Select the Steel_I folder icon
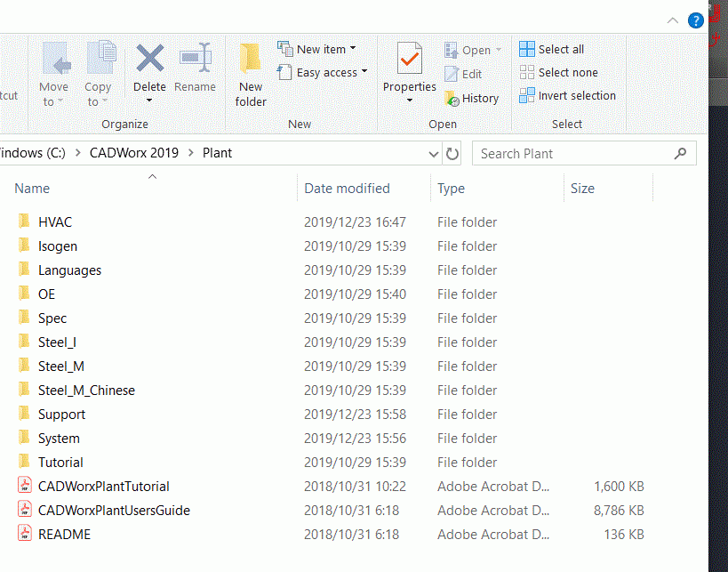Screen dimensions: 728x572 click(24, 342)
